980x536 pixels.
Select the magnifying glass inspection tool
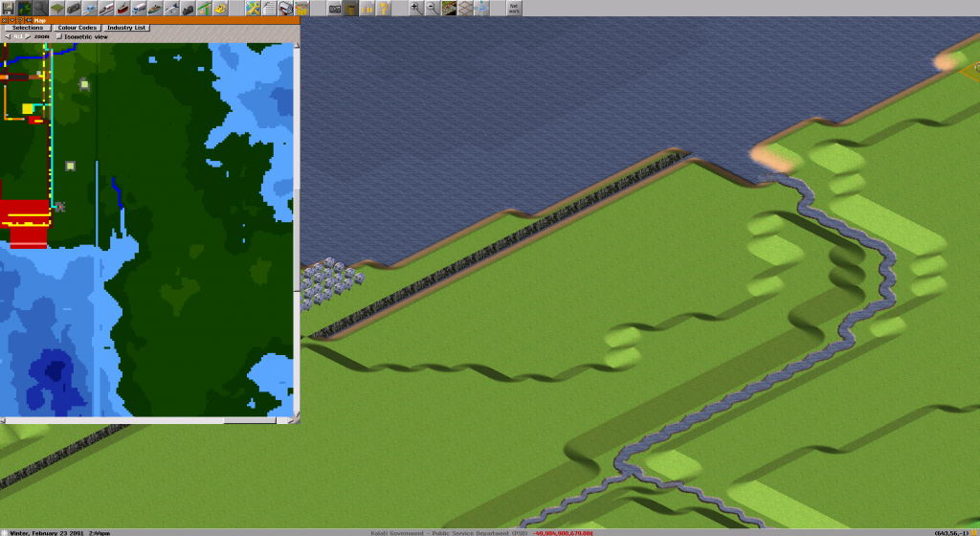click(40, 8)
